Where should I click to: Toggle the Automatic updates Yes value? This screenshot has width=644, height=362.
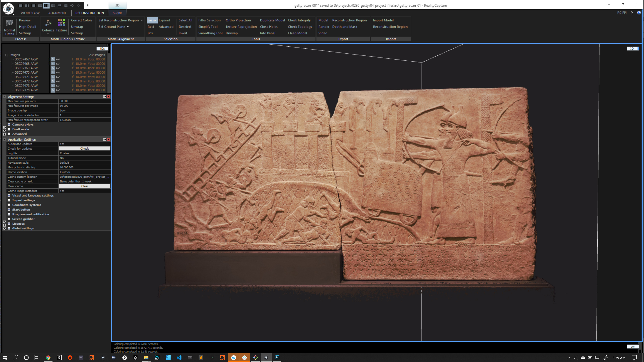point(85,144)
